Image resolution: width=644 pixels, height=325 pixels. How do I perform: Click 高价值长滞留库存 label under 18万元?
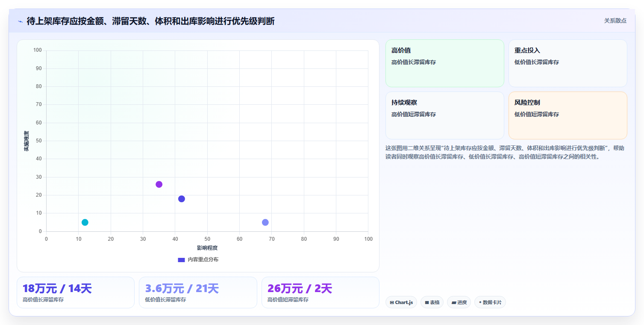43,300
